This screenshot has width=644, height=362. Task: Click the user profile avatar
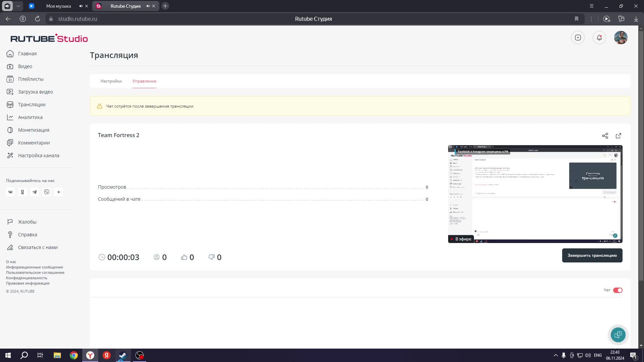tap(621, 38)
